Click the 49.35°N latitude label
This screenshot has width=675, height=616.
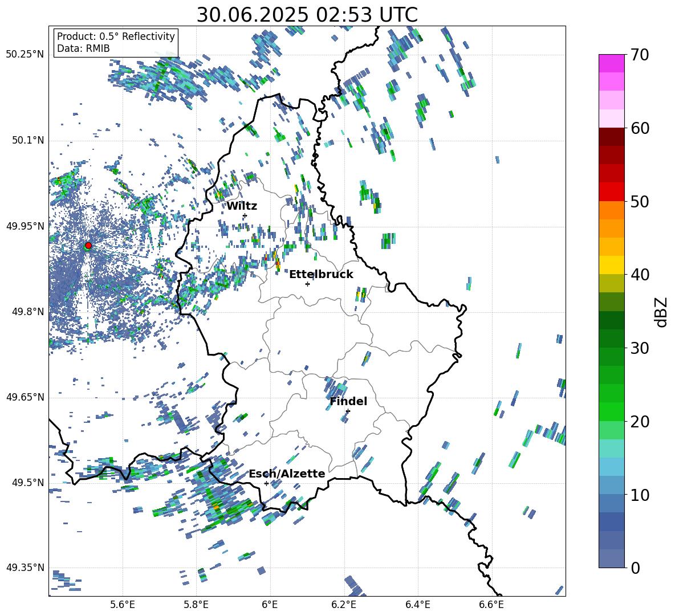pyautogui.click(x=25, y=568)
